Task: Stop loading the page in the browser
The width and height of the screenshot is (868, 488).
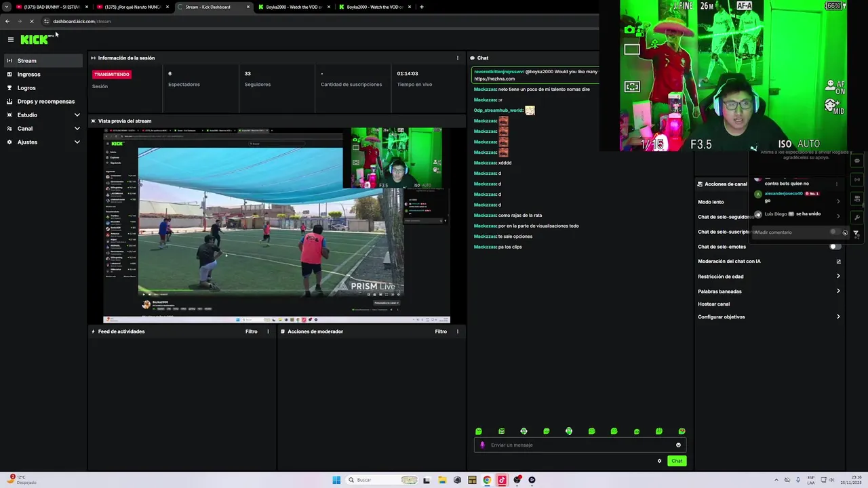Action: click(x=32, y=21)
